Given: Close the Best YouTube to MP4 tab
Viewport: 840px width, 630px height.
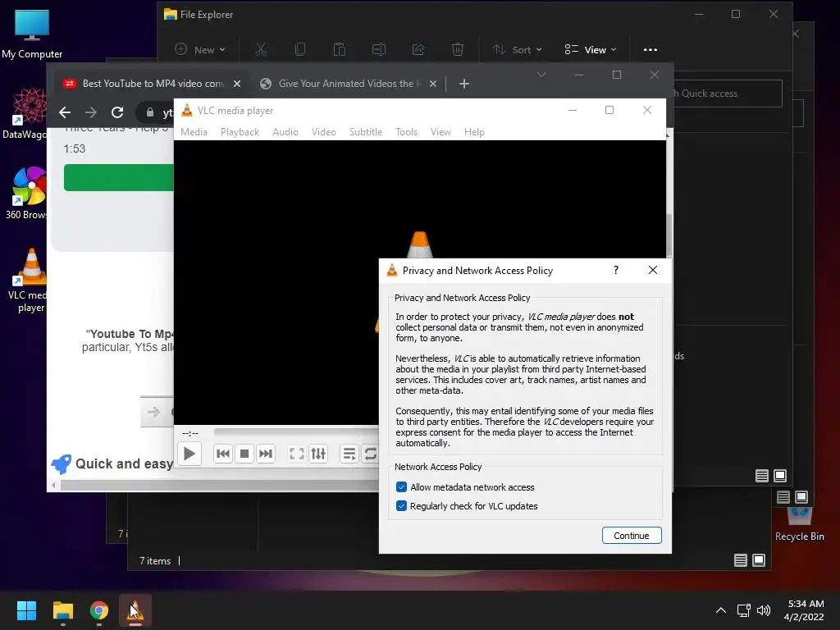Looking at the screenshot, I should point(237,84).
